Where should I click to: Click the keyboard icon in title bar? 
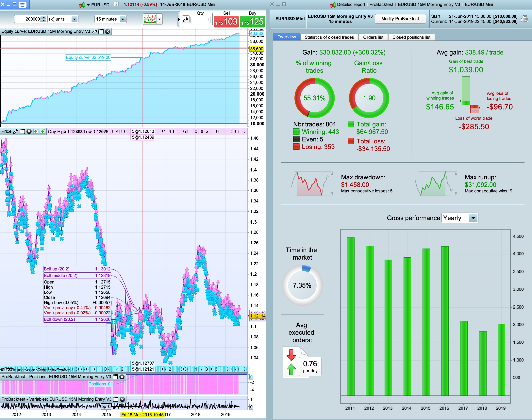(22, 4)
